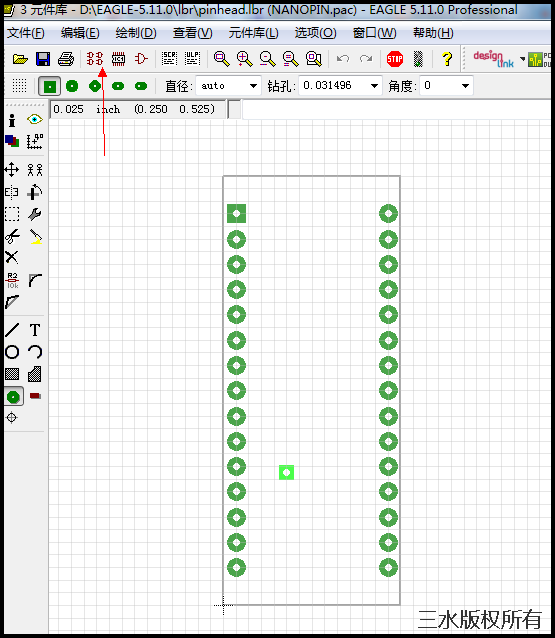Select the Delete X tool
This screenshot has width=555, height=638.
pos(12,257)
